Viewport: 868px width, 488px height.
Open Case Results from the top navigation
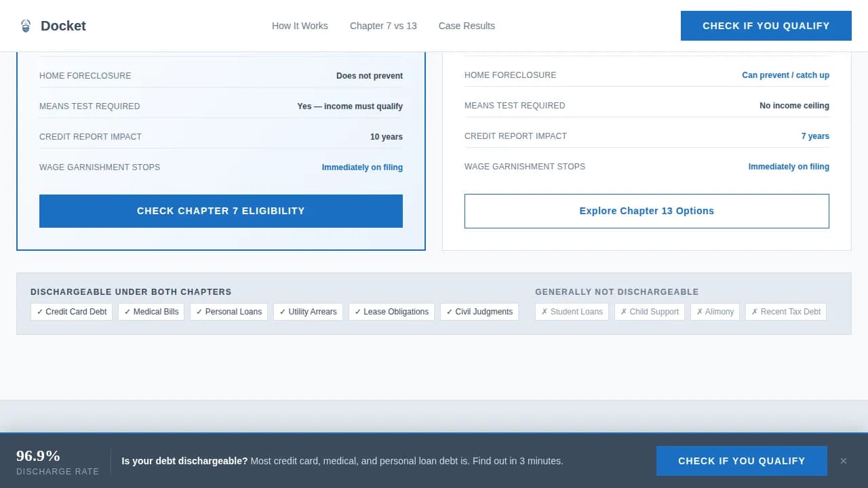[x=467, y=26]
